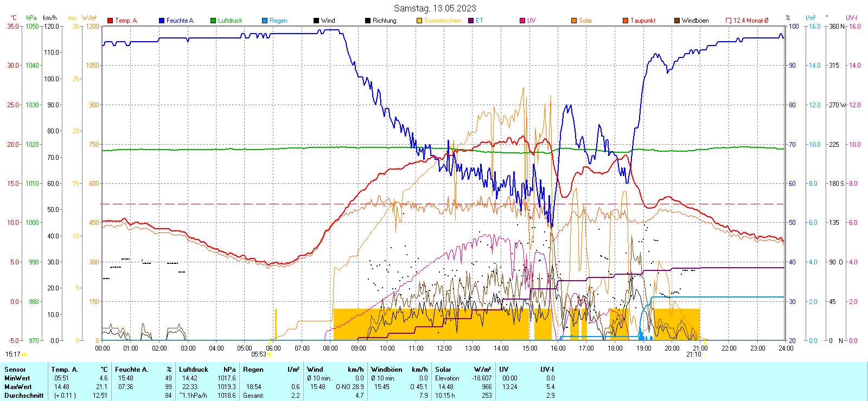Click the sunrise sun icon at 05:53
The width and height of the screenshot is (868, 401).
tap(270, 354)
